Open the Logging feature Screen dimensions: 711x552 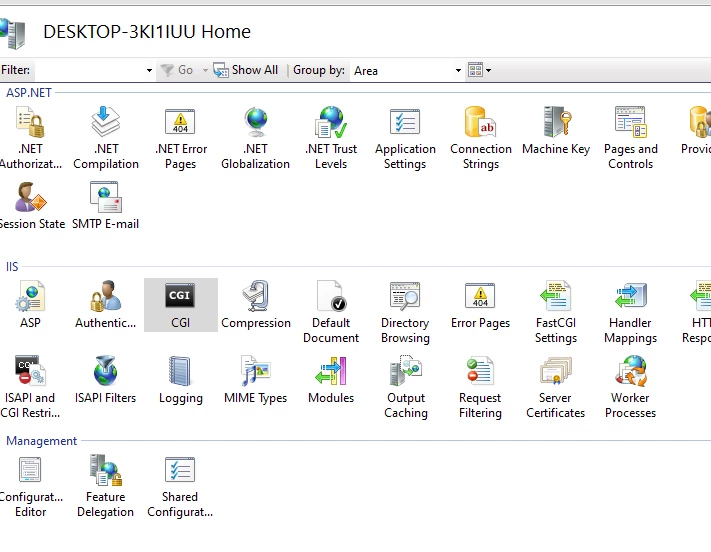coord(180,380)
